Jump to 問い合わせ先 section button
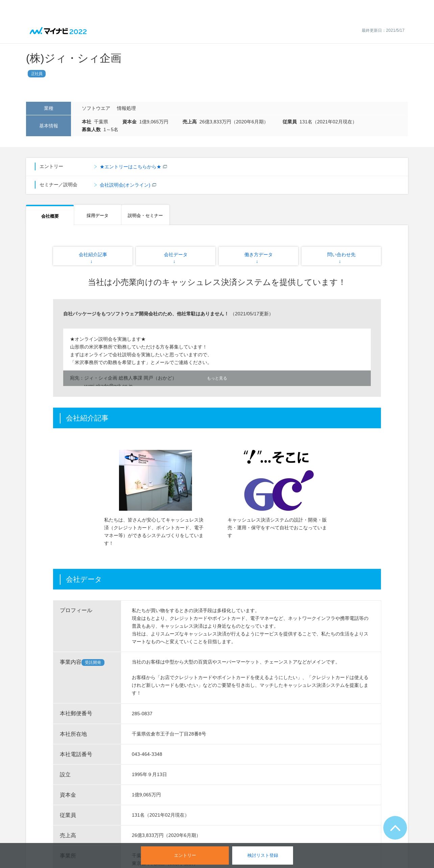This screenshot has width=434, height=868. coord(341,256)
